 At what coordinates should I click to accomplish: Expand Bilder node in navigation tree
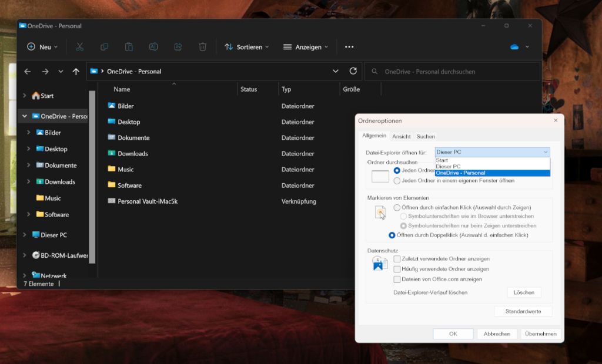pos(28,132)
